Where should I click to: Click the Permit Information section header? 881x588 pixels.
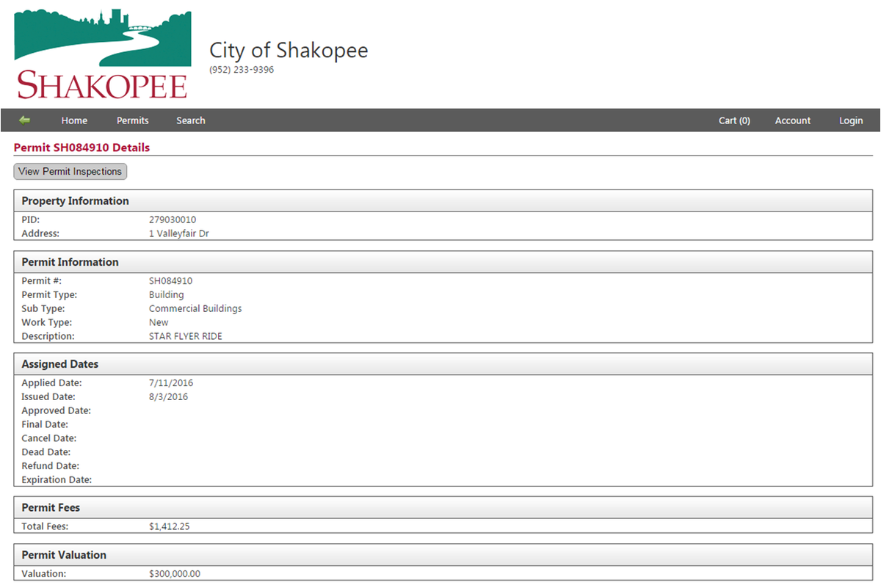(443, 262)
